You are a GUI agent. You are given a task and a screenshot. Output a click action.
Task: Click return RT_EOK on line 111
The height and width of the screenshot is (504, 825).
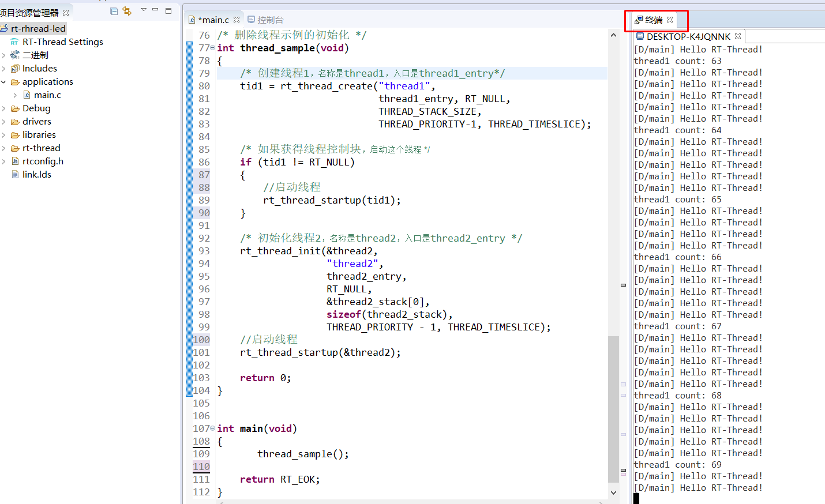click(x=280, y=479)
